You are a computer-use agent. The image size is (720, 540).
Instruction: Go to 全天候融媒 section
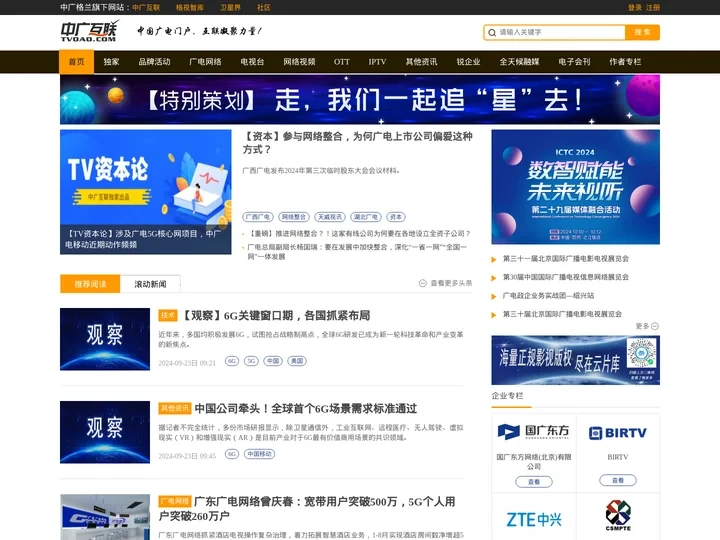519,62
